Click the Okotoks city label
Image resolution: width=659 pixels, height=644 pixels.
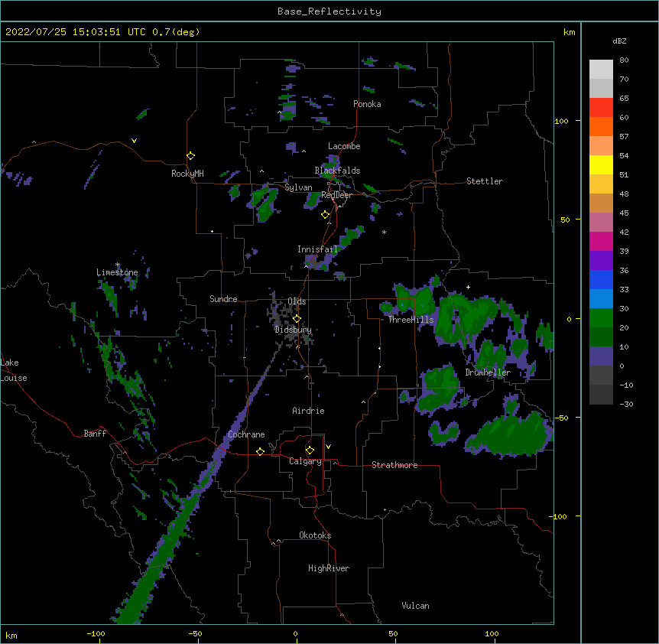point(315,535)
